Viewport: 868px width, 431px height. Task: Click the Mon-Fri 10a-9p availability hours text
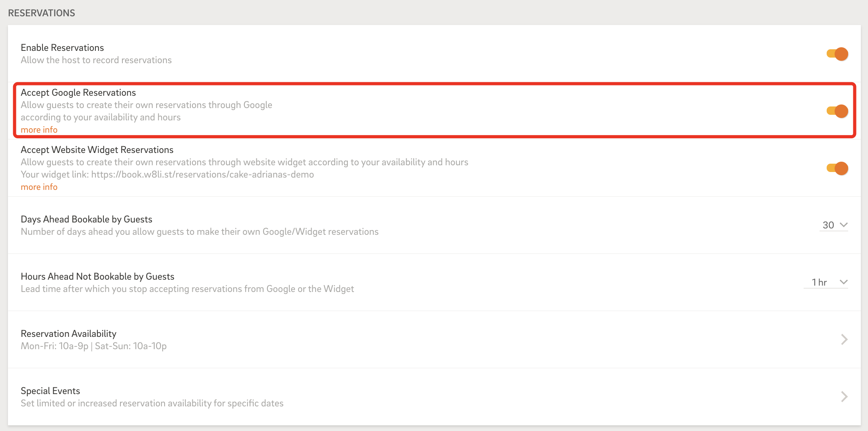(x=94, y=346)
